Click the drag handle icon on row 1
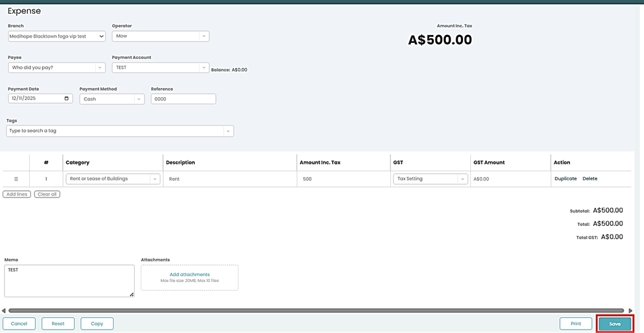Viewport: 644px width, 333px height. [16, 179]
